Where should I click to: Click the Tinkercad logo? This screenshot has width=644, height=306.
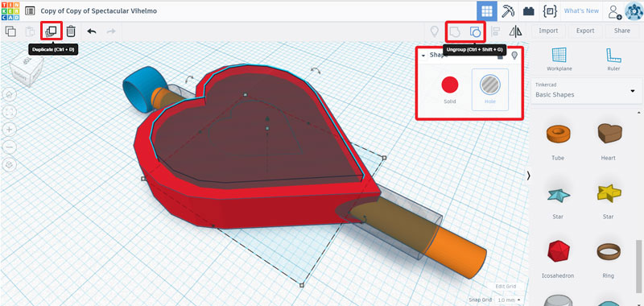10,11
